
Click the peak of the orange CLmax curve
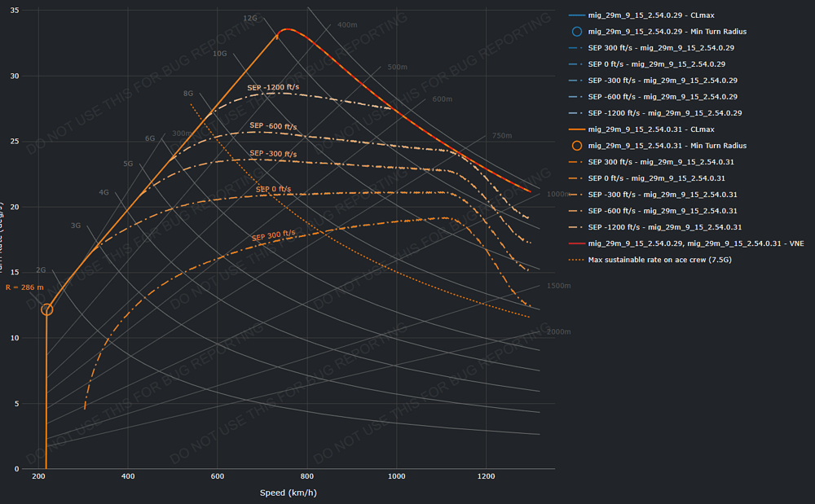tap(285, 29)
